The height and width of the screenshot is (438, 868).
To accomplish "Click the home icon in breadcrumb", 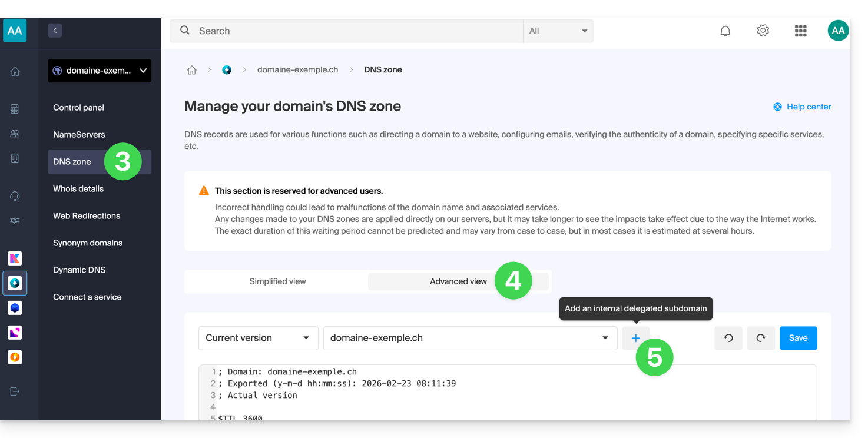I will coord(191,69).
